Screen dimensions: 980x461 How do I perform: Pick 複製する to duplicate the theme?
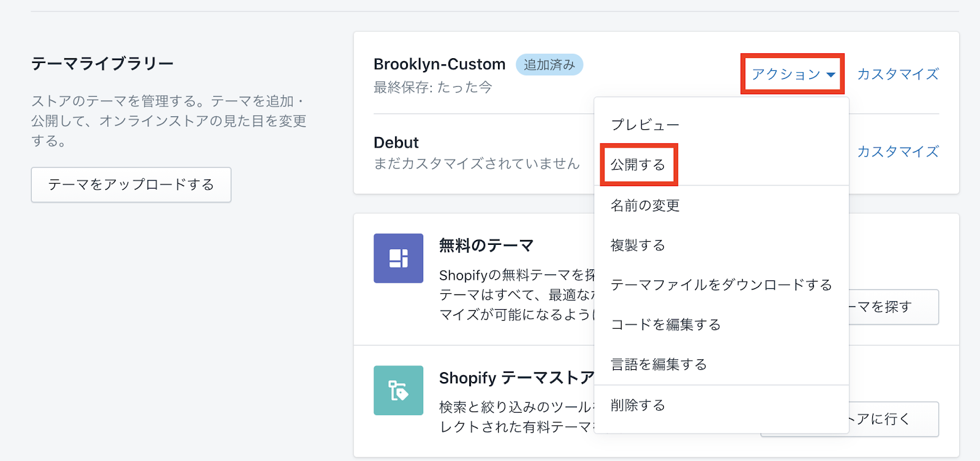tap(638, 245)
